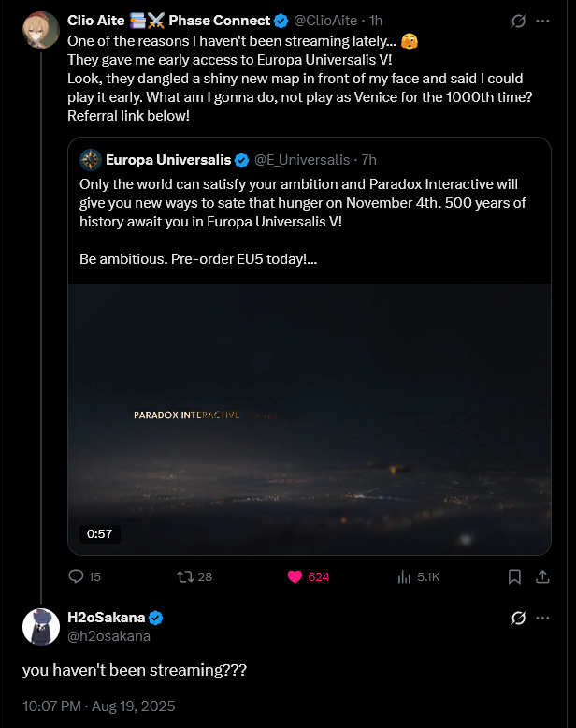Open more options menu on Clio's post
The image size is (576, 728).
pos(542,21)
